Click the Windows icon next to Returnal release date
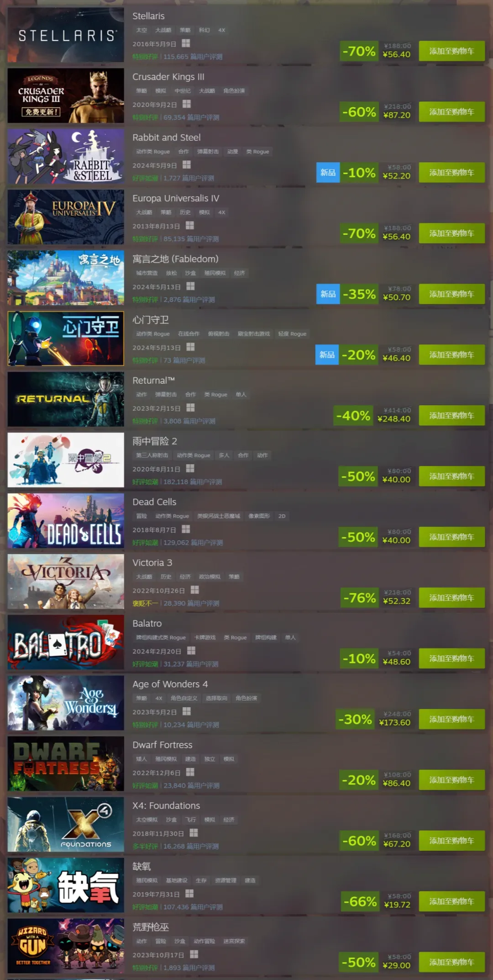 pyautogui.click(x=190, y=408)
